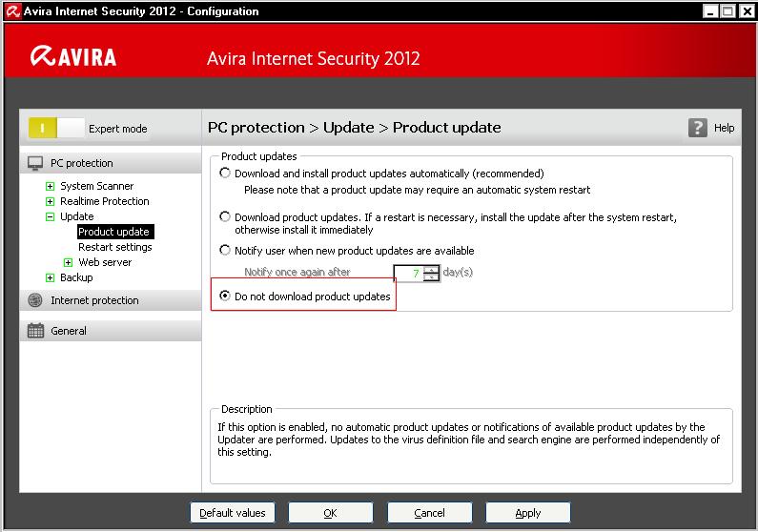Click the PC protection monitor icon
Viewport: 758px width, 532px height.
(35, 163)
